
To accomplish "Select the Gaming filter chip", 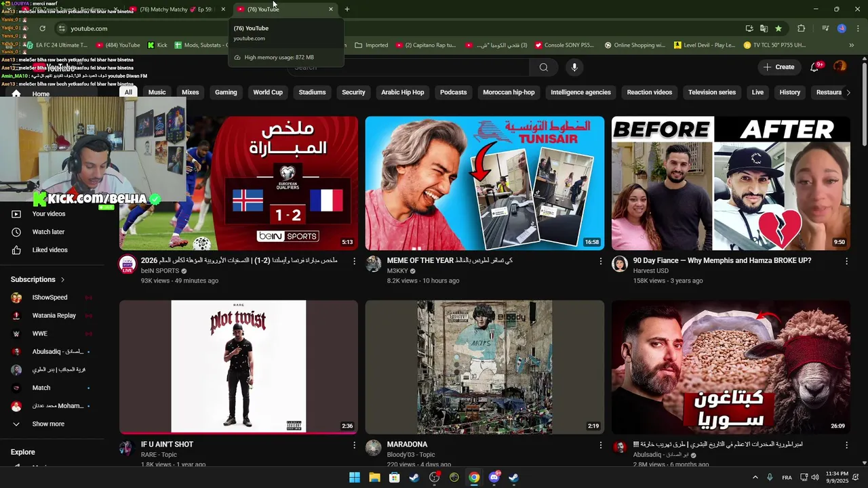I will [x=226, y=92].
